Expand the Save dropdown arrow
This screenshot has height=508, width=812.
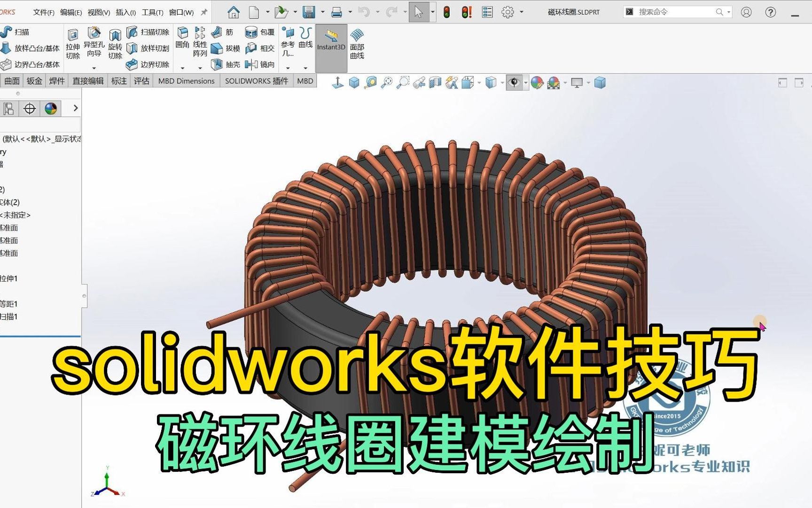pyautogui.click(x=322, y=12)
